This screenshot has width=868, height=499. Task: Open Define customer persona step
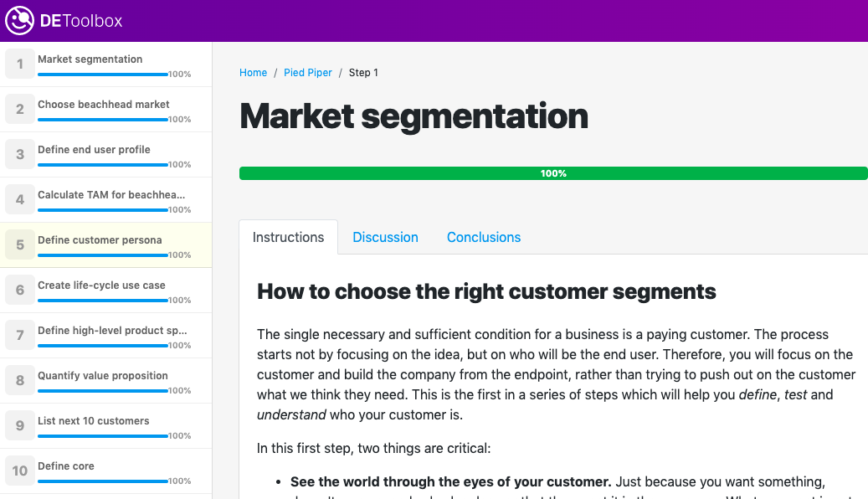100,240
